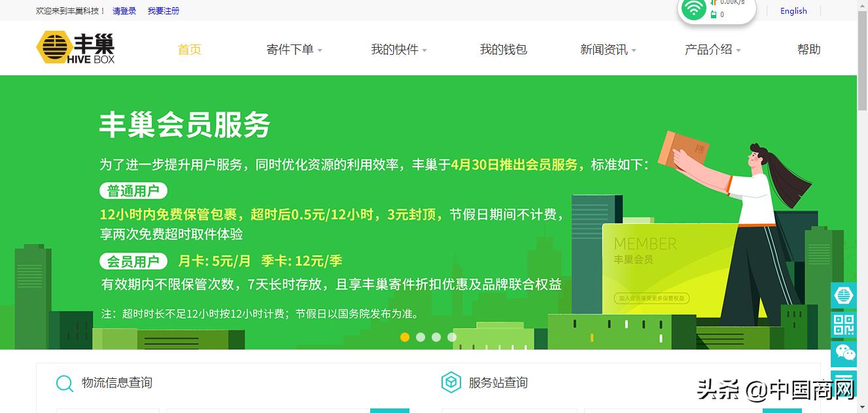Image resolution: width=868 pixels, height=413 pixels.
Task: Click the green WiFi speed widget
Action: click(x=693, y=9)
